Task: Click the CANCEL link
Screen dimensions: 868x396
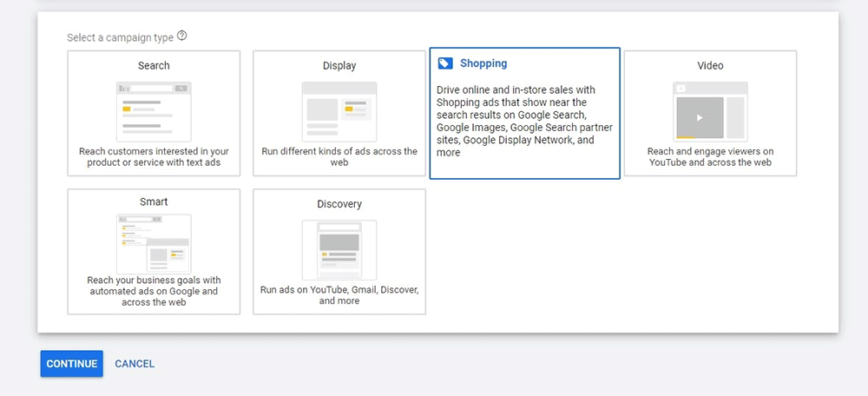Action: click(x=135, y=364)
